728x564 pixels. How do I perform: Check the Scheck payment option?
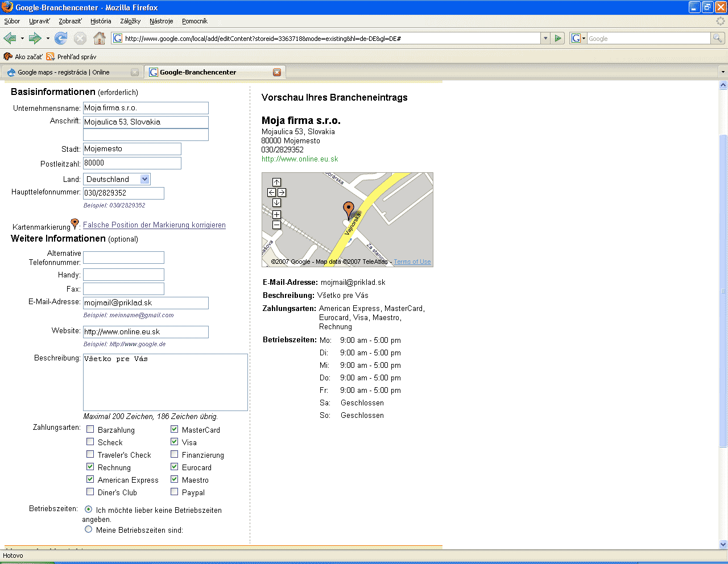90,442
